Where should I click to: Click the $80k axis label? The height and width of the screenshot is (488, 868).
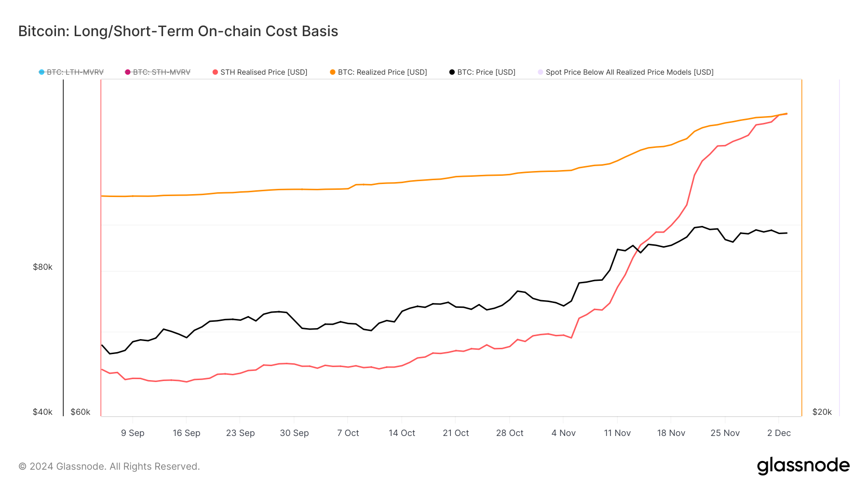[x=42, y=267]
